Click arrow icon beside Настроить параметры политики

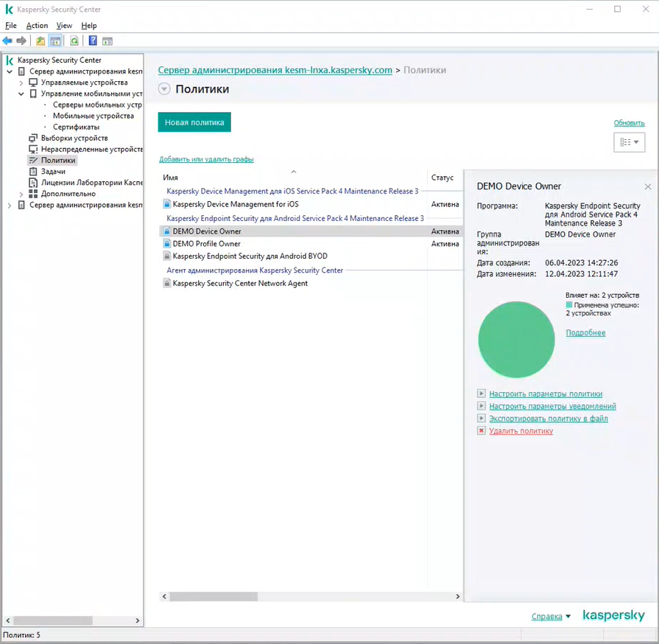point(482,393)
